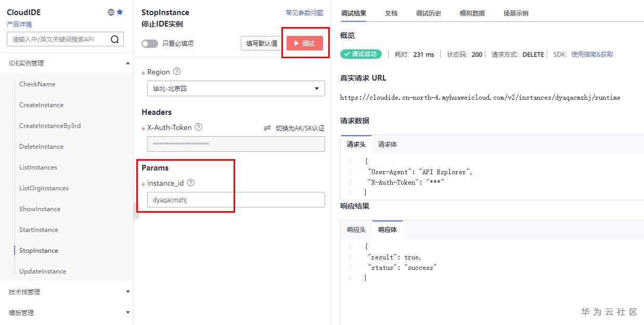Select the 请求体 tab

[388, 144]
